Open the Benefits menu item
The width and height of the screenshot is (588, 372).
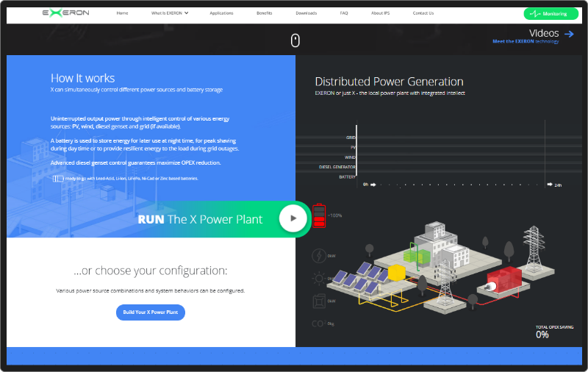[x=265, y=13]
